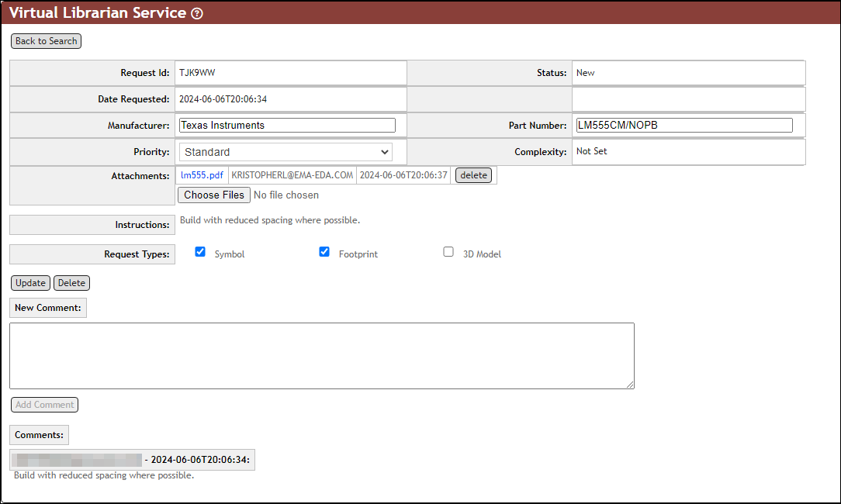Disable the Footprint request type

click(x=324, y=251)
